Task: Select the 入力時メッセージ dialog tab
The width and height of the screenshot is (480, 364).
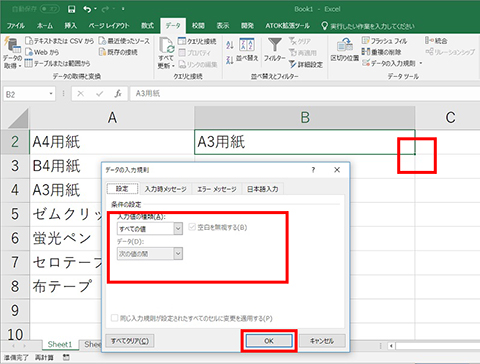Action: 166,189
